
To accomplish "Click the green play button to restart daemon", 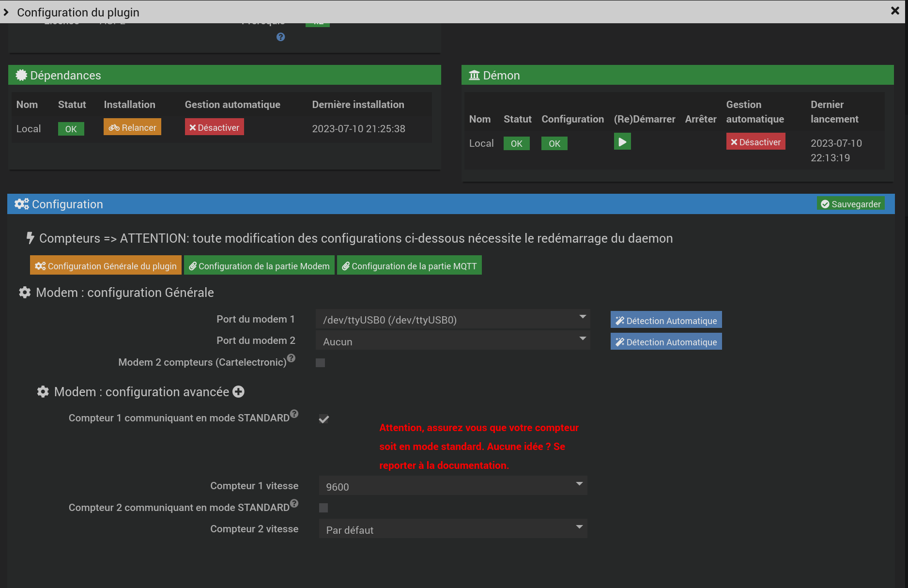I will (622, 142).
